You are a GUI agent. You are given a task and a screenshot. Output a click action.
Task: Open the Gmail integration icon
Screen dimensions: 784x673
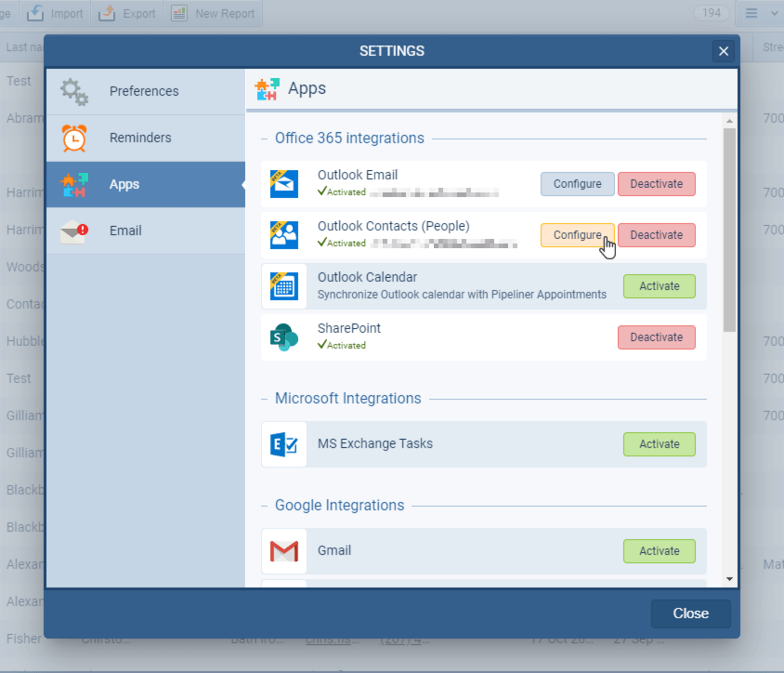coord(283,550)
